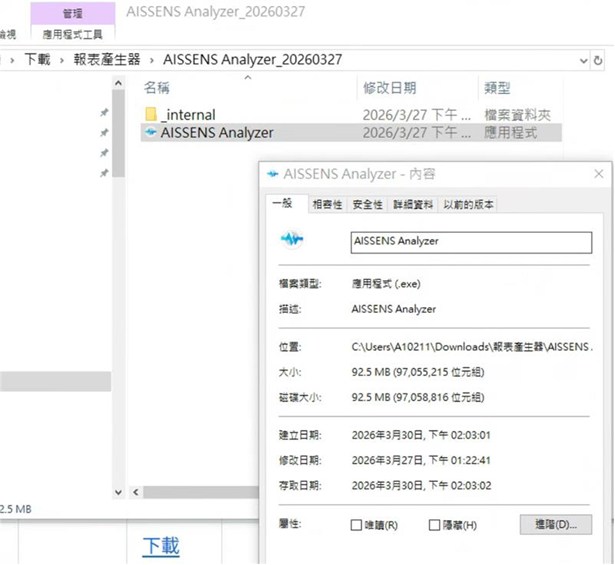Tick the 隱藏(H) hidden checkbox
The width and height of the screenshot is (615, 565).
[x=434, y=525]
